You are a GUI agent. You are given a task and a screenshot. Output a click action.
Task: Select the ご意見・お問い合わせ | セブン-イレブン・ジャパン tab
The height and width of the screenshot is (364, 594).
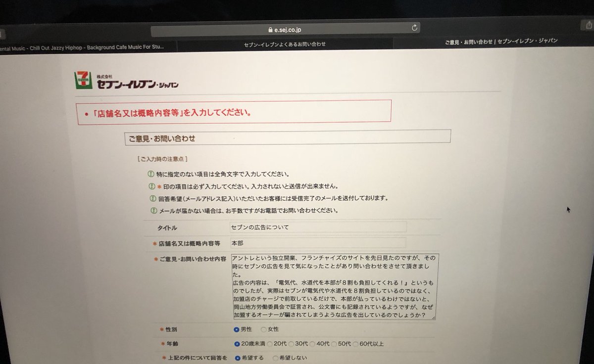click(x=501, y=41)
